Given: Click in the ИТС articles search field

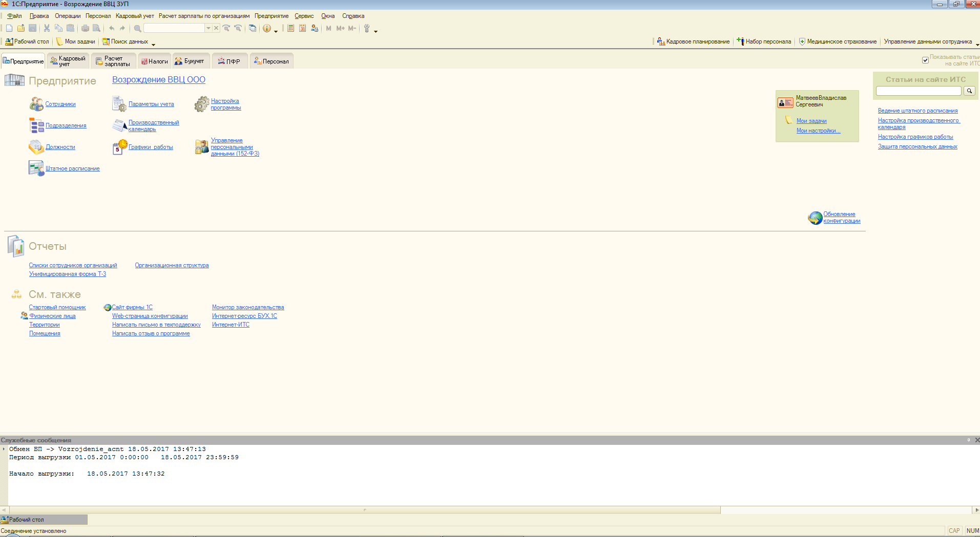Looking at the screenshot, I should 919,91.
